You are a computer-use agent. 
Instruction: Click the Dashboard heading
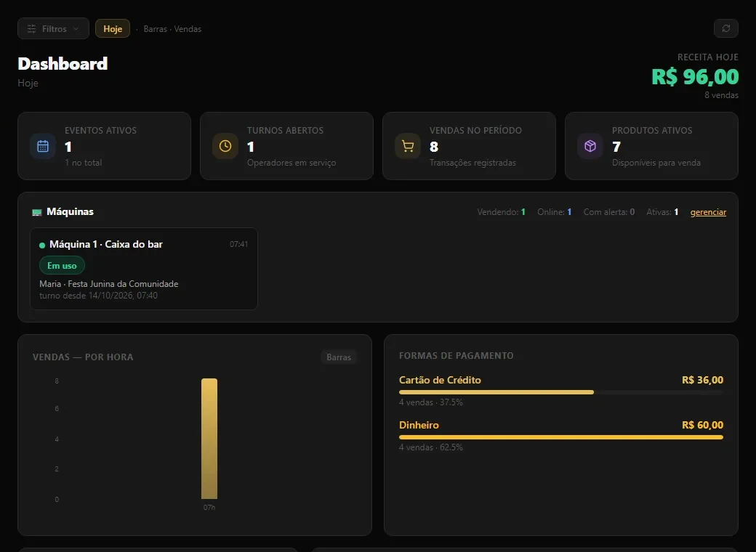[63, 64]
